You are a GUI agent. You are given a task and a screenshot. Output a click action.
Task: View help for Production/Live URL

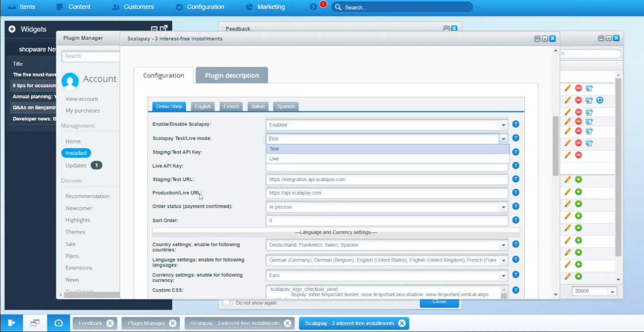click(516, 193)
